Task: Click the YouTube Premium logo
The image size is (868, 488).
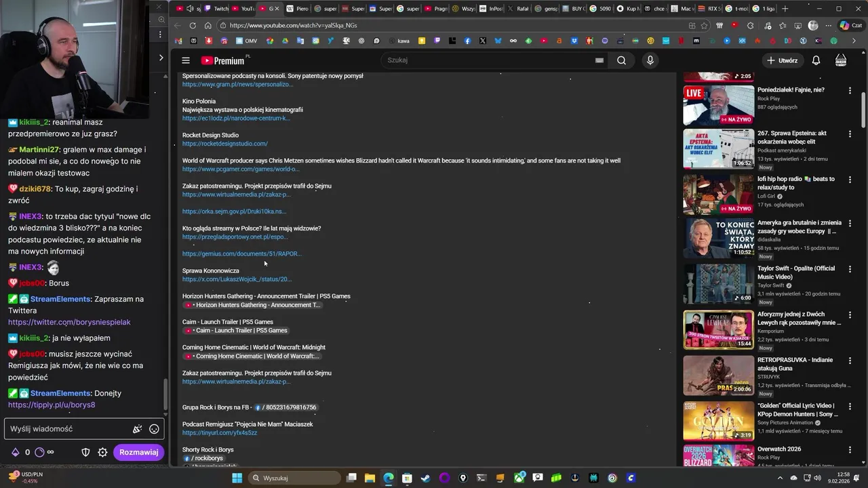Action: coord(223,60)
